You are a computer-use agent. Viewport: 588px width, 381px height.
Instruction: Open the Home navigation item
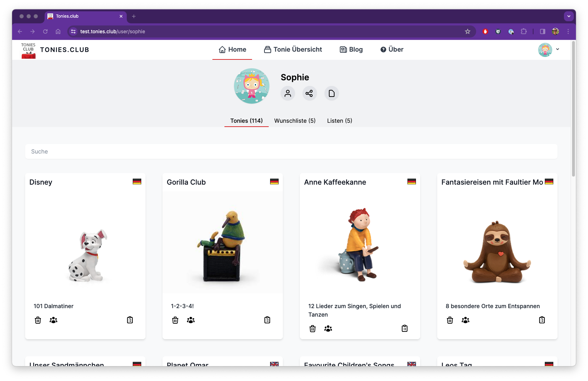click(232, 50)
